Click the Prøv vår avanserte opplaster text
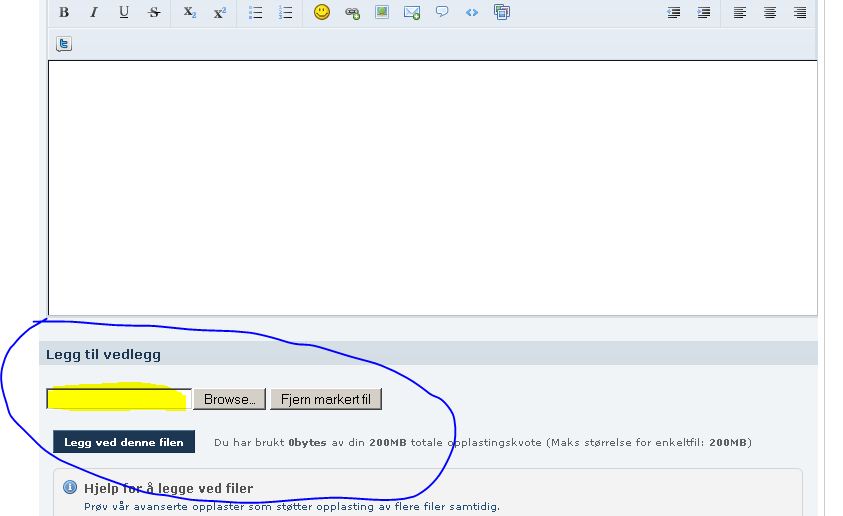The image size is (843, 516). [292, 506]
